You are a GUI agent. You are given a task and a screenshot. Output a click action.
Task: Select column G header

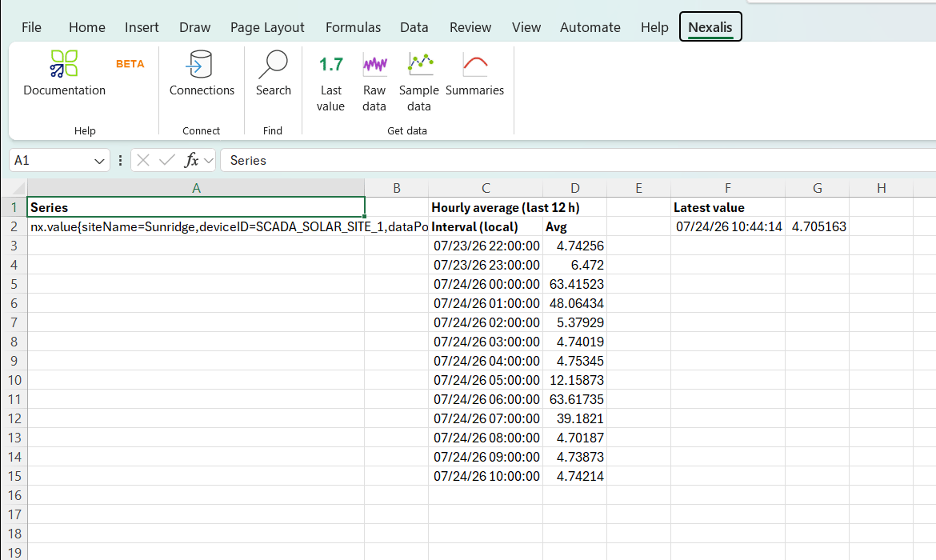coord(818,188)
